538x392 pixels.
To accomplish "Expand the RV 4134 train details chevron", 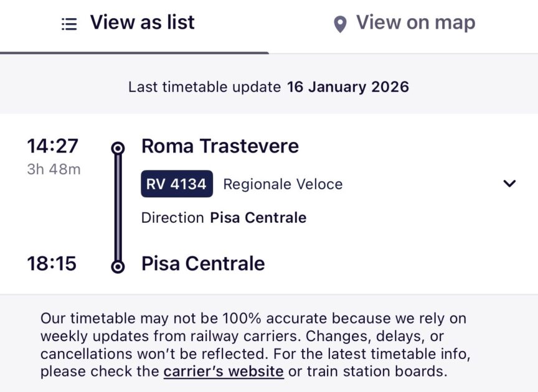I will 509,184.
